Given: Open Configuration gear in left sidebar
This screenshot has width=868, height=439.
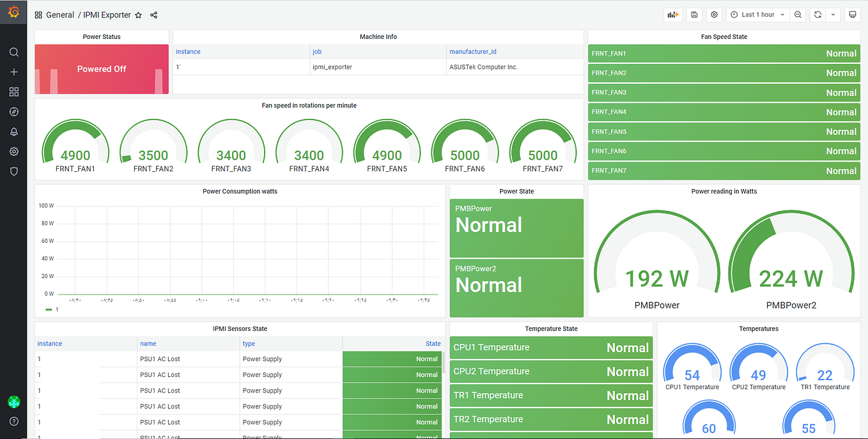Looking at the screenshot, I should click(13, 151).
